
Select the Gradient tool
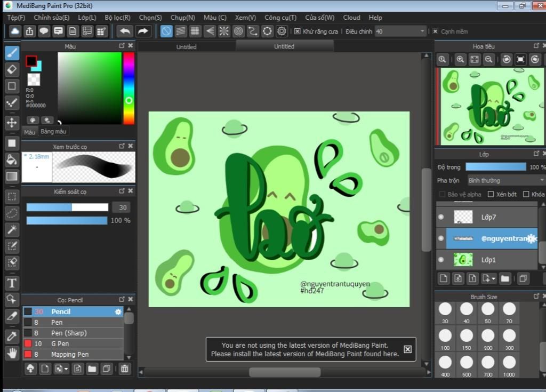(12, 177)
